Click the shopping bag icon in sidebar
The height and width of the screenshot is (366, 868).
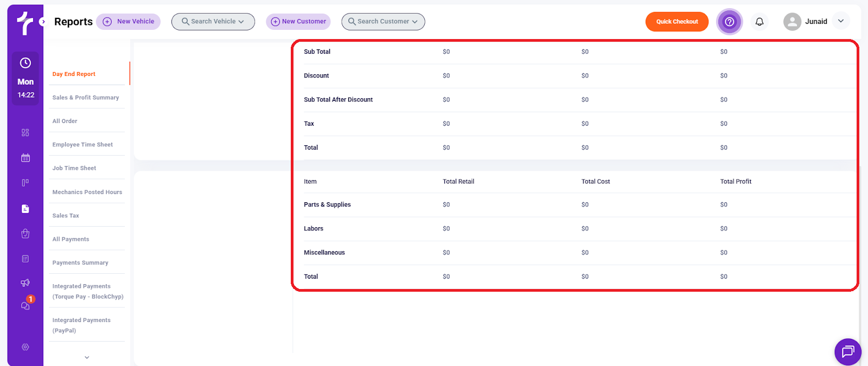click(x=25, y=234)
